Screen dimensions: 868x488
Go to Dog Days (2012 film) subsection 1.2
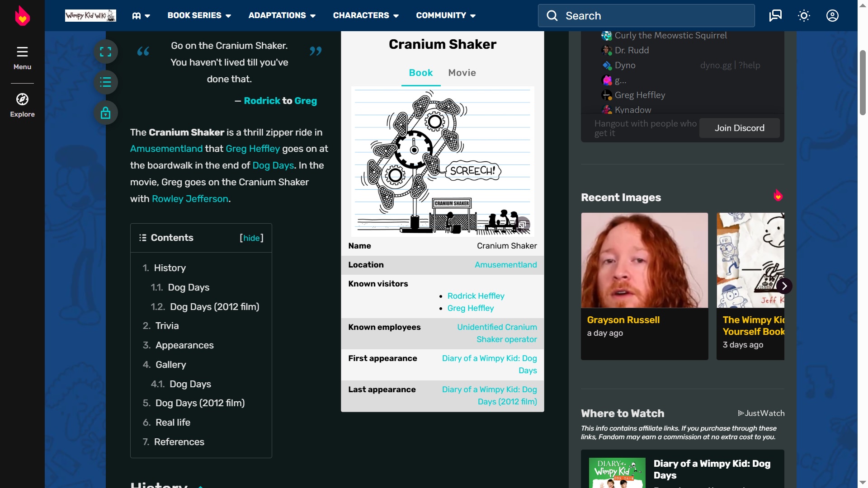coord(214,307)
